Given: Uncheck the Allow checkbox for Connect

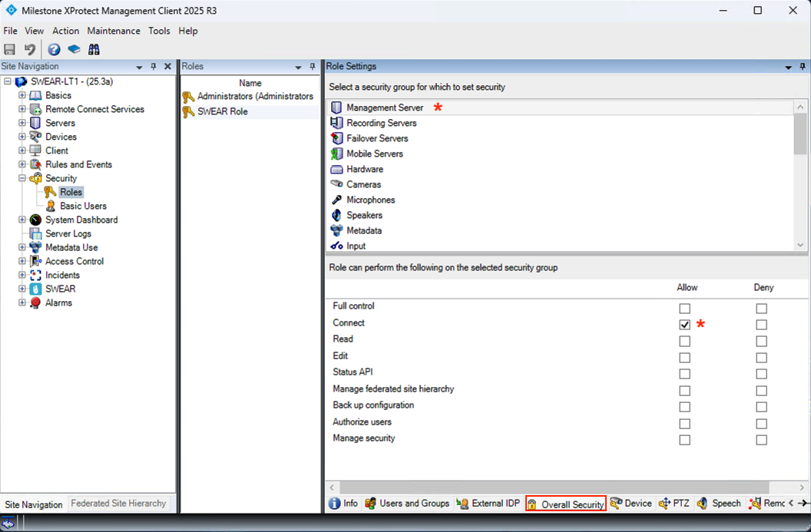Looking at the screenshot, I should click(684, 325).
